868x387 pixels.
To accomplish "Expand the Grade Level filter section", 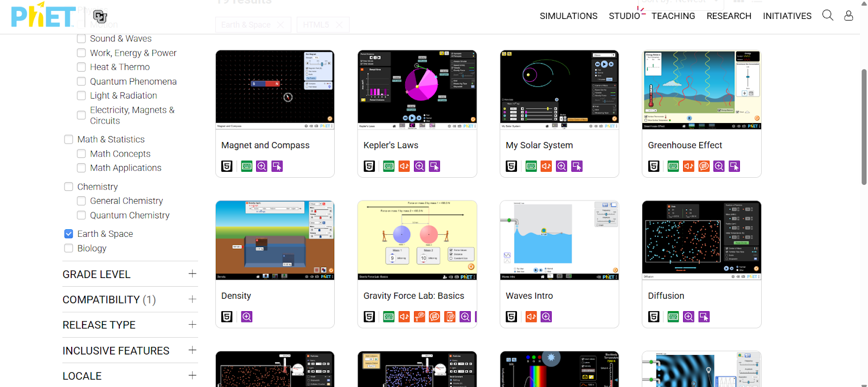I will click(192, 274).
